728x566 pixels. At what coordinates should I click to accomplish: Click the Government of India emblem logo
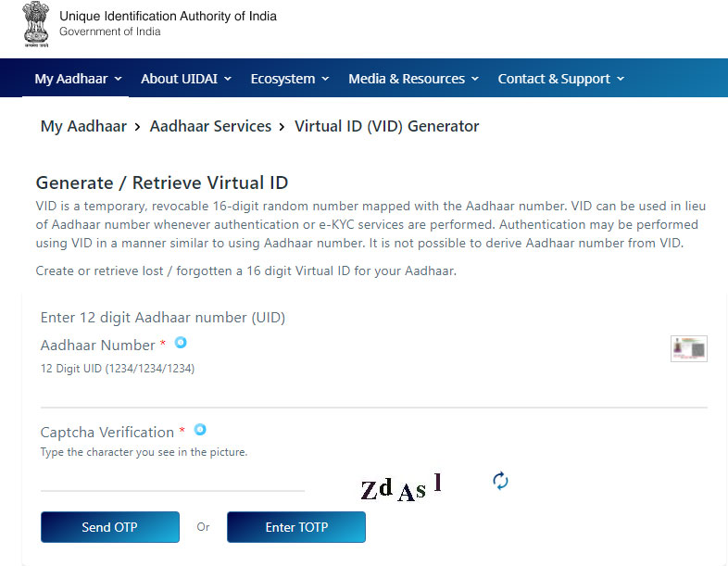pos(36,24)
